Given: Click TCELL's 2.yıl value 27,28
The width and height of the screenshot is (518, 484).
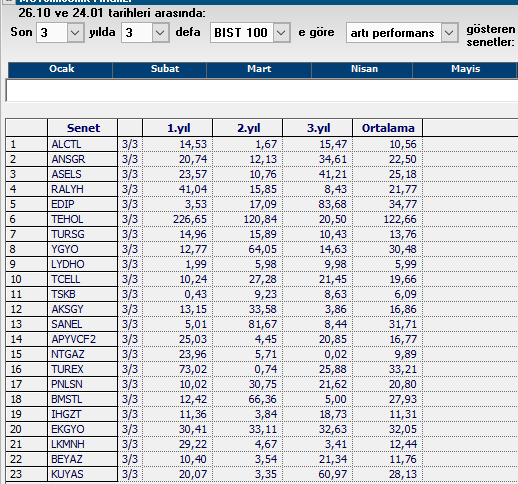Looking at the screenshot, I should pyautogui.click(x=262, y=279).
